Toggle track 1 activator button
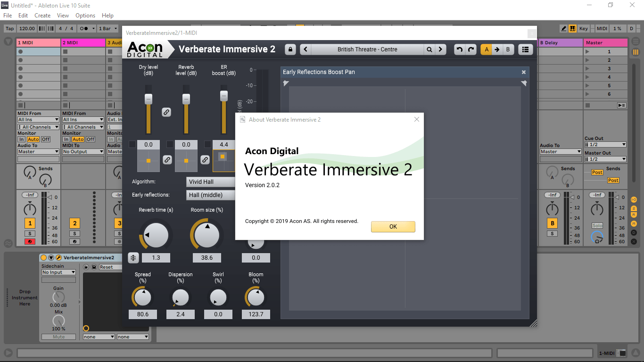The width and height of the screenshot is (644, 362). 30,223
